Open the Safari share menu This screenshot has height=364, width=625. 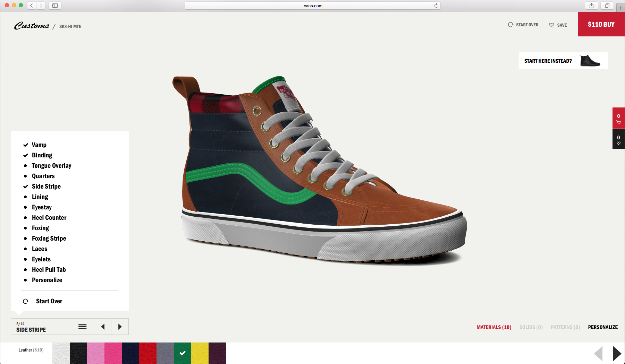591,6
